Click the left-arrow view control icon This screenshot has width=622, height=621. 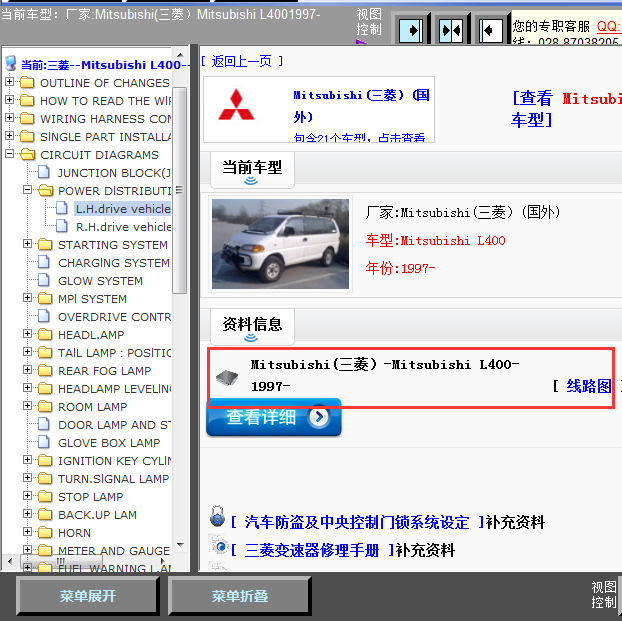pos(491,30)
